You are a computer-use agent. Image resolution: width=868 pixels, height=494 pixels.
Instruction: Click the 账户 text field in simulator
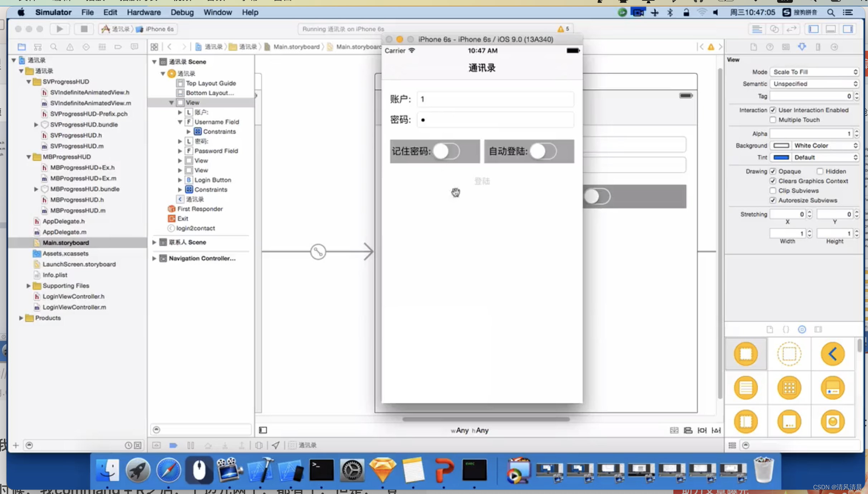pyautogui.click(x=495, y=99)
